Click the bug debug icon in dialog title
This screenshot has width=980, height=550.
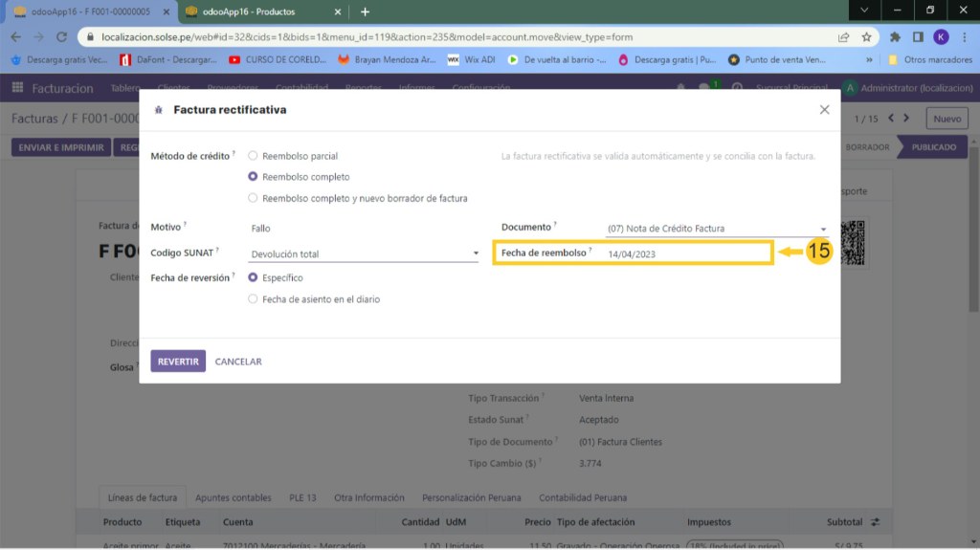point(158,110)
